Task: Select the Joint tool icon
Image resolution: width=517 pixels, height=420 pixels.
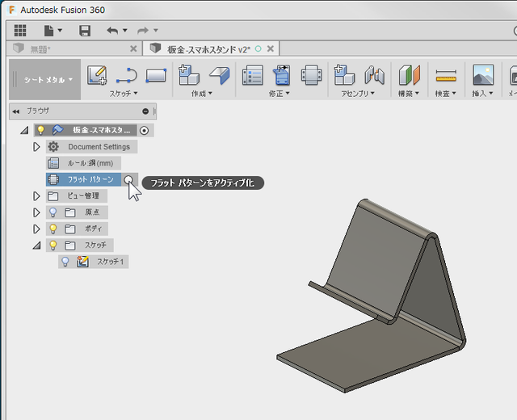Action: point(375,75)
